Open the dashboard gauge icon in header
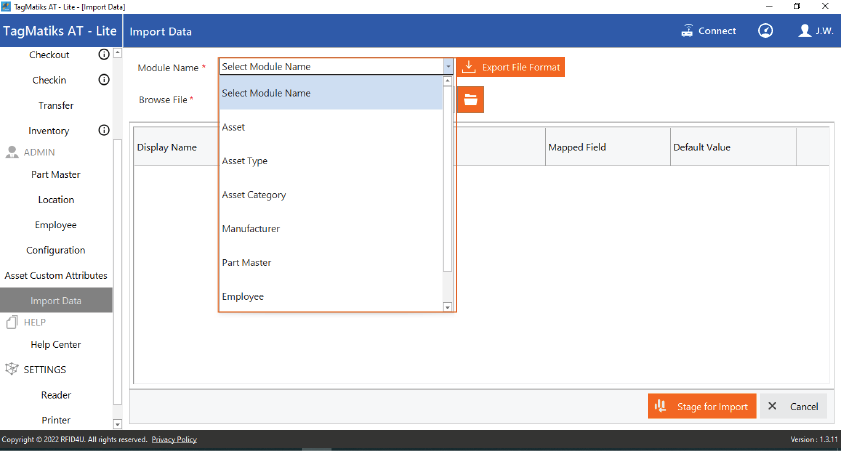842x451 pixels. (765, 31)
